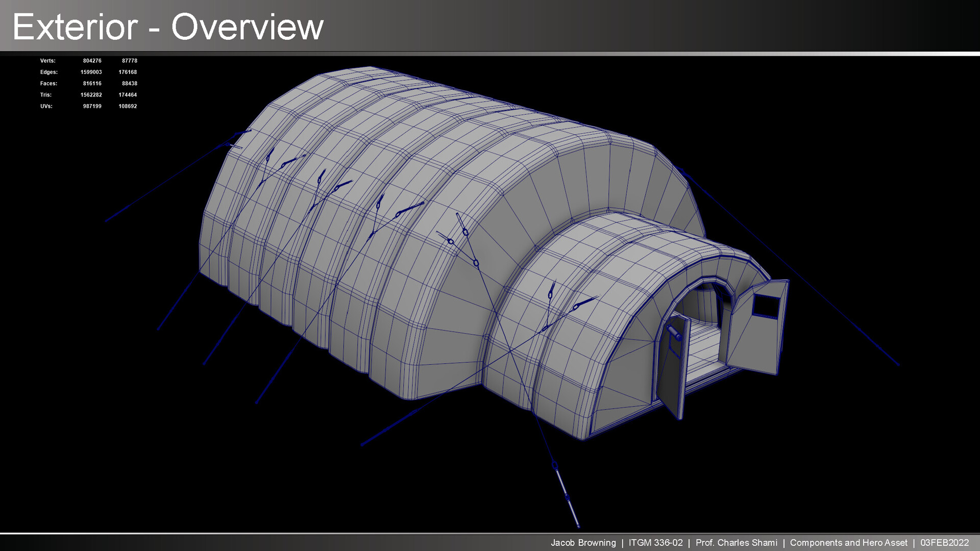Select the Faces count 816116
This screenshot has height=551, width=980.
tap(92, 83)
